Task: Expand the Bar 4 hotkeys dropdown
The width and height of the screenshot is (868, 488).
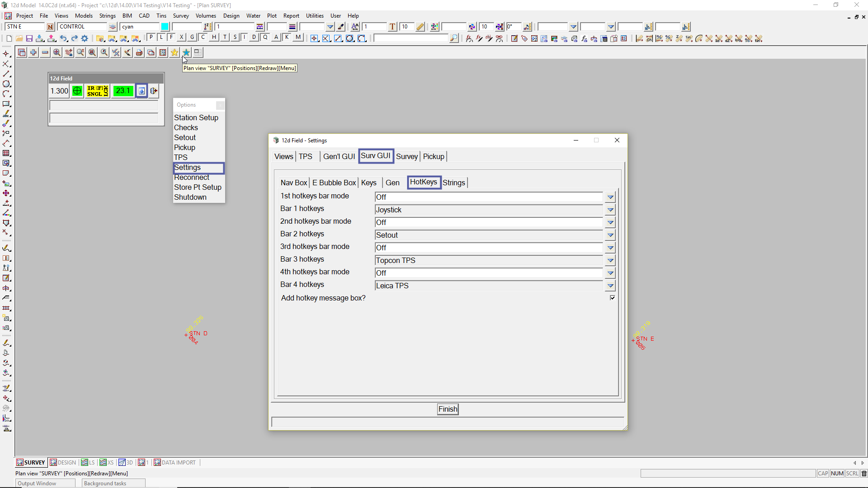Action: pyautogui.click(x=610, y=286)
